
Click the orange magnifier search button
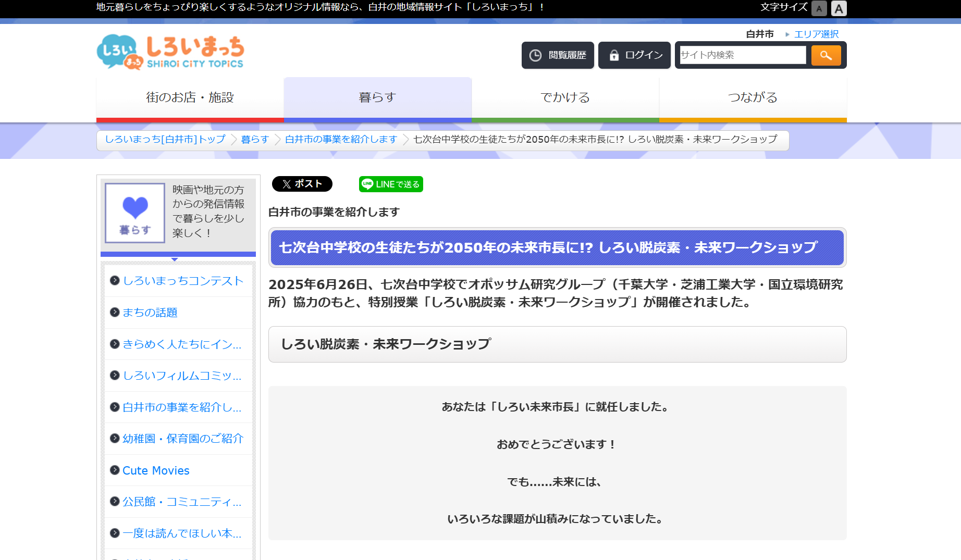pyautogui.click(x=826, y=55)
